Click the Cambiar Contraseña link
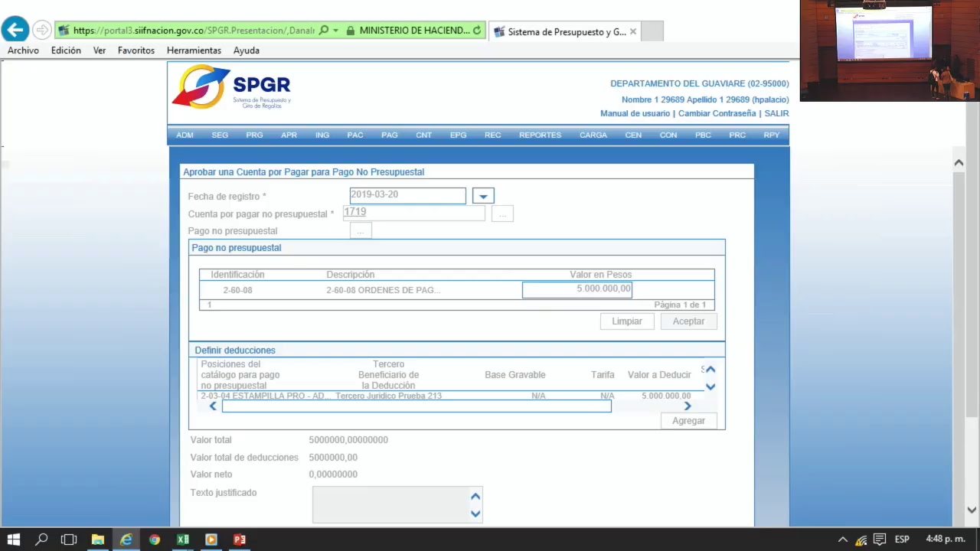The width and height of the screenshot is (980, 551). coord(717,113)
